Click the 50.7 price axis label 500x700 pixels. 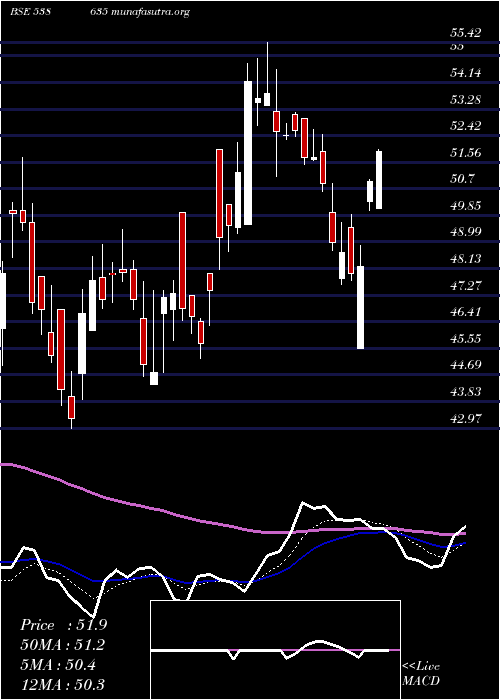point(462,179)
